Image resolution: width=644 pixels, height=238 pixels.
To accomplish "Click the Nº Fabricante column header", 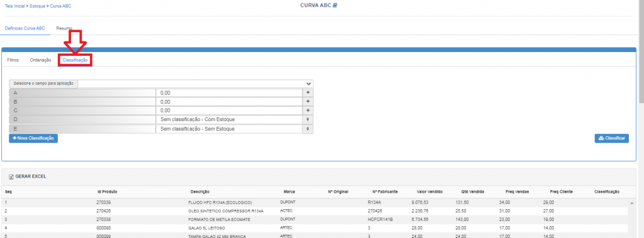I will pyautogui.click(x=384, y=192).
